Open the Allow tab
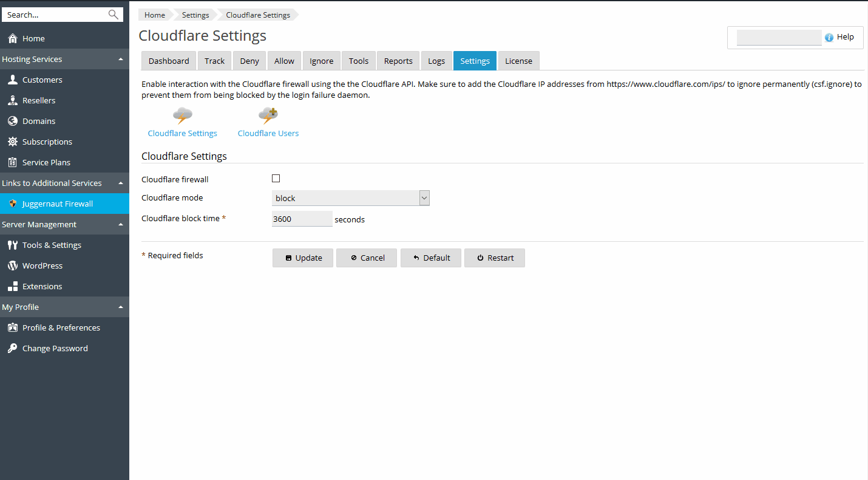The image size is (868, 480). (284, 61)
